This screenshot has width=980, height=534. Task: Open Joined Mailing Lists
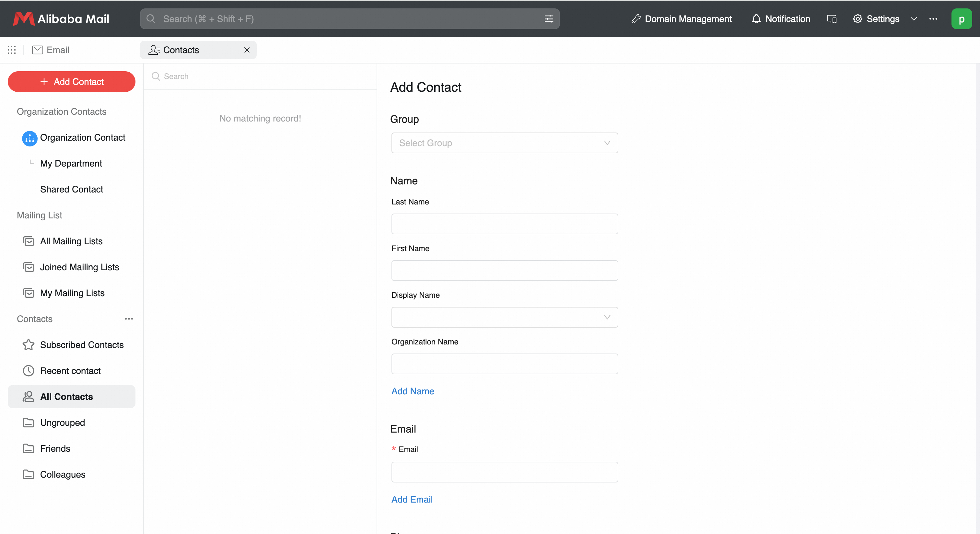click(71, 267)
